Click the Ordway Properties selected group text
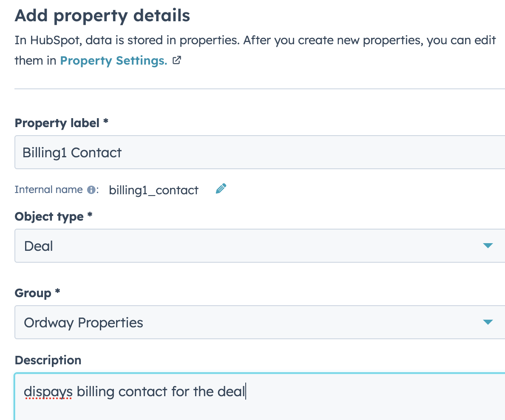This screenshot has width=505, height=420. point(83,323)
